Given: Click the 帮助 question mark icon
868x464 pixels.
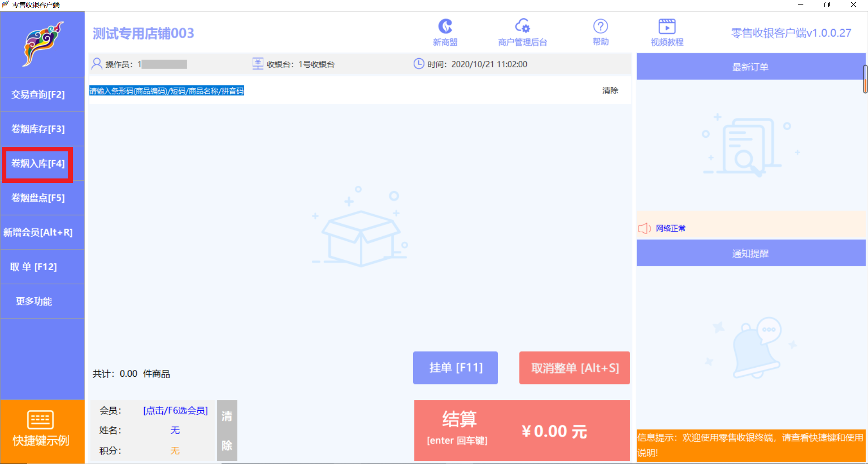Looking at the screenshot, I should pos(600,26).
